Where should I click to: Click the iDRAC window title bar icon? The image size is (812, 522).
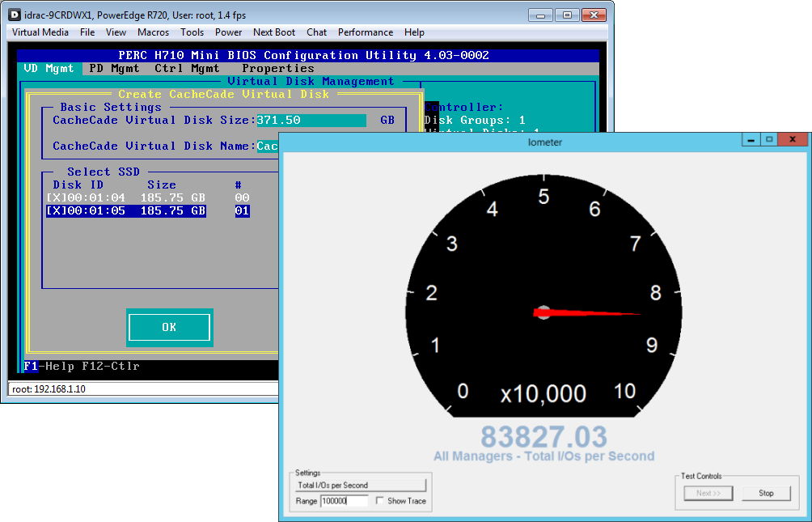pos(15,15)
